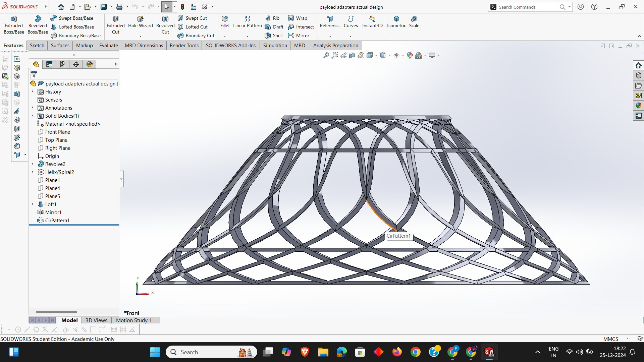Select the Extruded Boss/Base tool

(x=13, y=24)
